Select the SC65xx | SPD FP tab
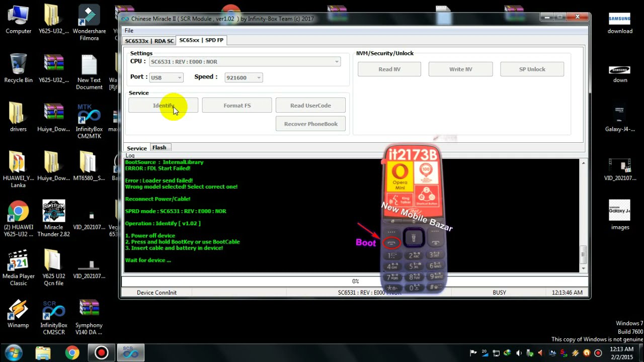The image size is (644, 362). 201,40
